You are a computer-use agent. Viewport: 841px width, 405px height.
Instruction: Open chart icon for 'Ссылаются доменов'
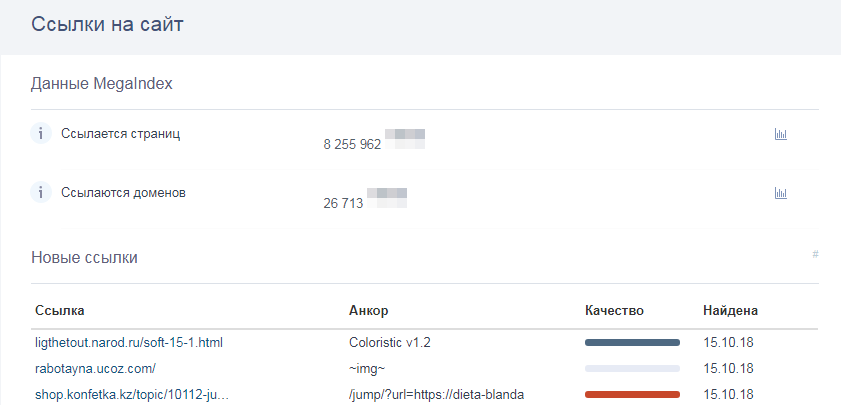click(x=781, y=193)
